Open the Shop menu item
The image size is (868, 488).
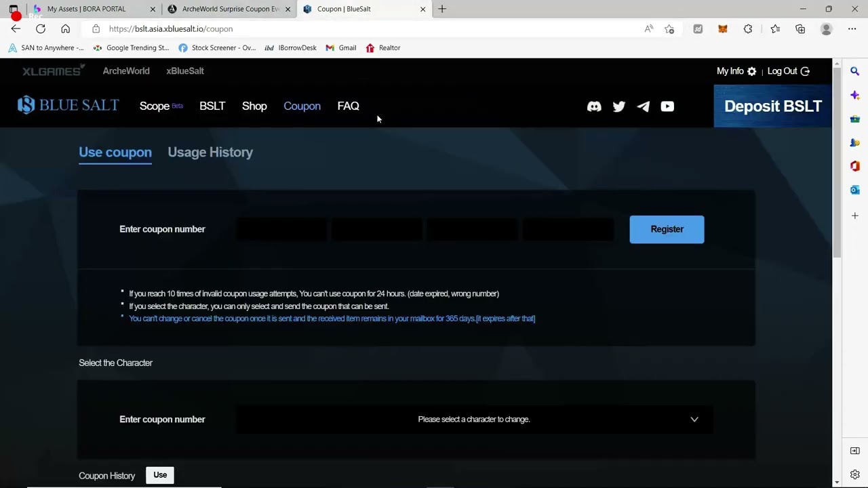click(x=254, y=106)
